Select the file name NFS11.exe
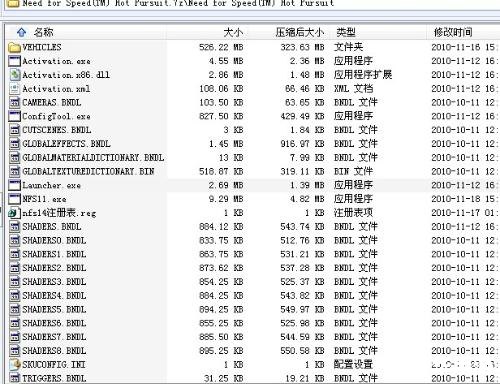This screenshot has height=384, width=500. click(44, 199)
